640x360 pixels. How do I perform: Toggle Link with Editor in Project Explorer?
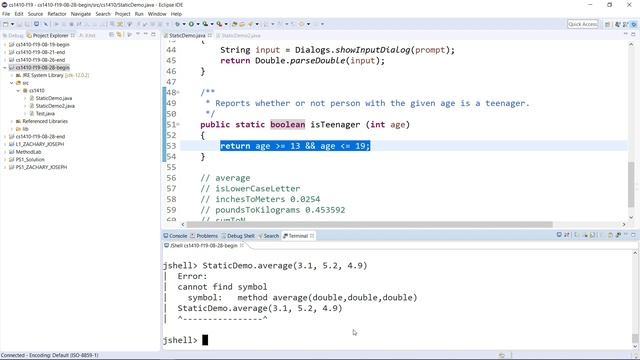(119, 35)
